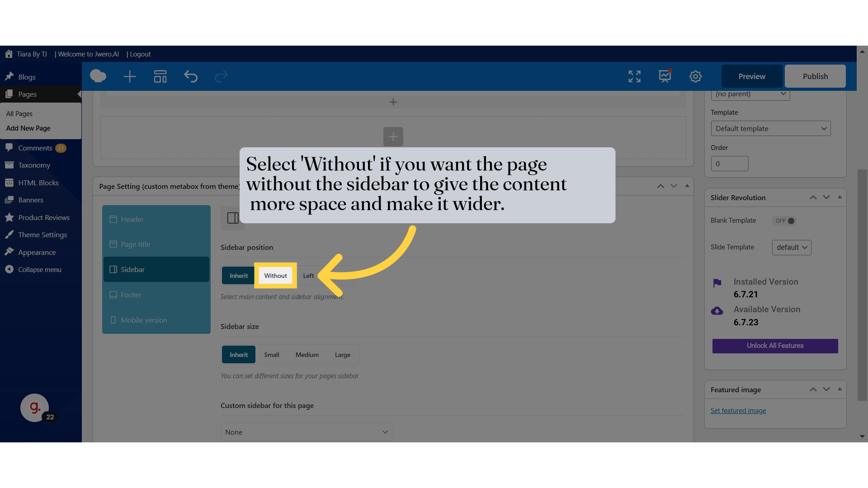
Task: Open the Appearance customizer icon
Action: coord(9,252)
